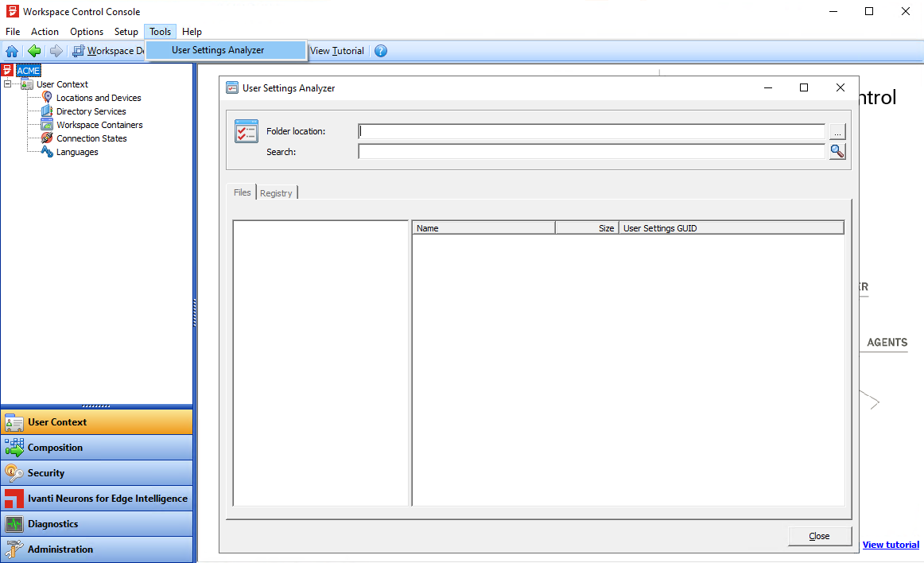
Task: Click the User Context section icon
Action: tap(14, 422)
